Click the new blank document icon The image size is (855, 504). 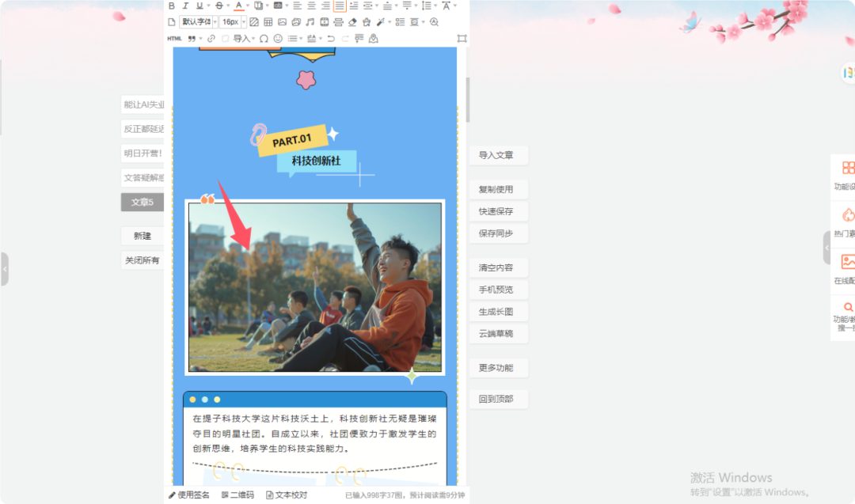pos(172,22)
